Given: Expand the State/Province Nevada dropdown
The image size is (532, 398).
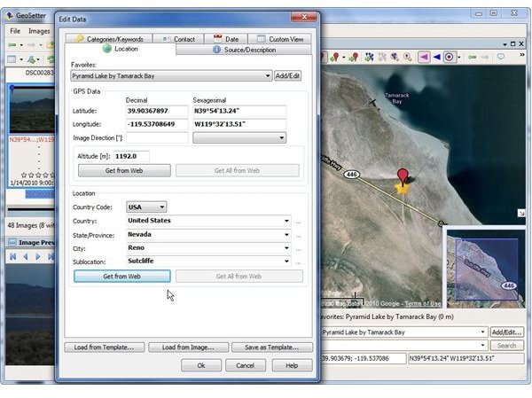Looking at the screenshot, I should tap(286, 235).
